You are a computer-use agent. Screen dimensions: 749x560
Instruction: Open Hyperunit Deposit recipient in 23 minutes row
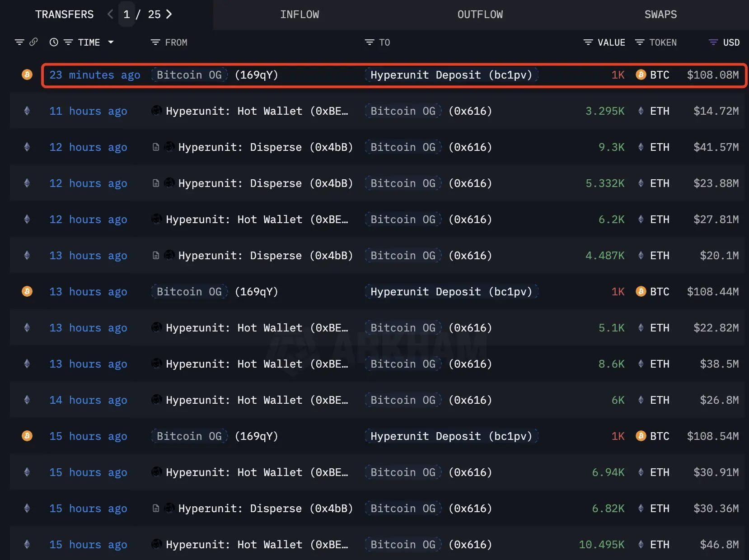pyautogui.click(x=451, y=75)
